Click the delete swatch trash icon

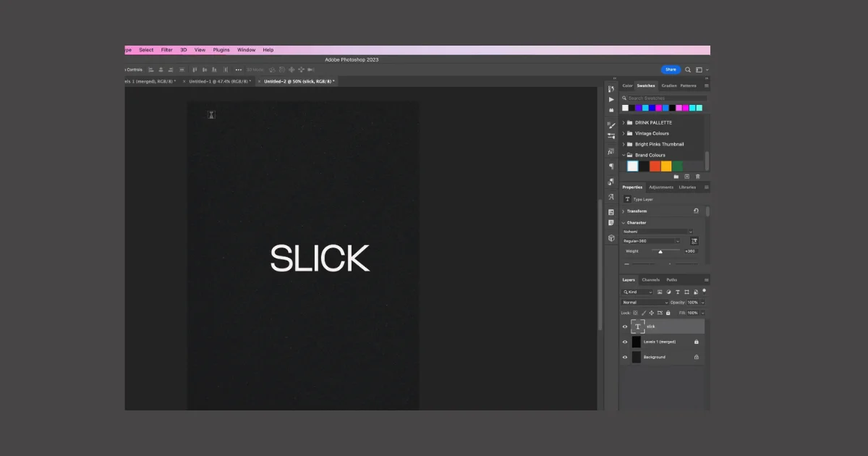tap(697, 176)
